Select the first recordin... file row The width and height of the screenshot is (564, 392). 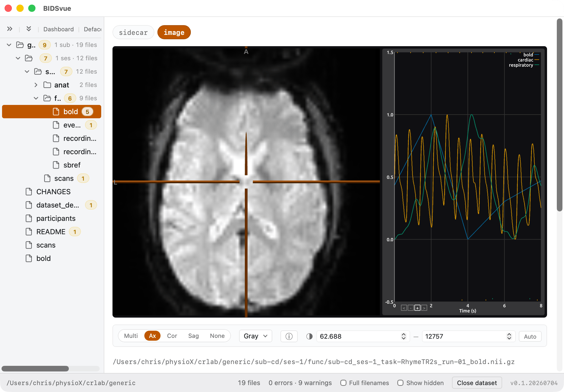pos(52,138)
